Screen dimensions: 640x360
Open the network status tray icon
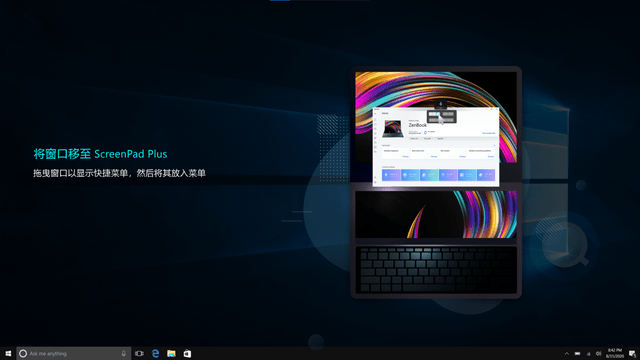(x=588, y=353)
